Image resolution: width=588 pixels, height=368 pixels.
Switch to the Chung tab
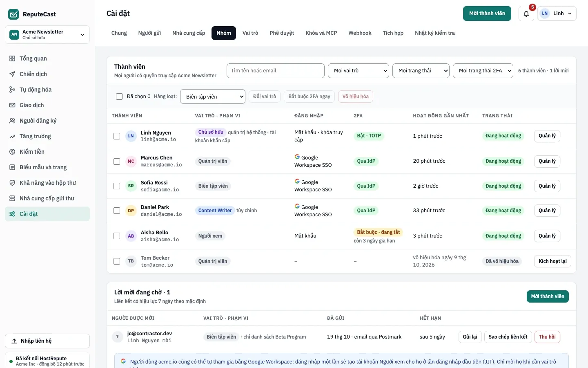(119, 33)
